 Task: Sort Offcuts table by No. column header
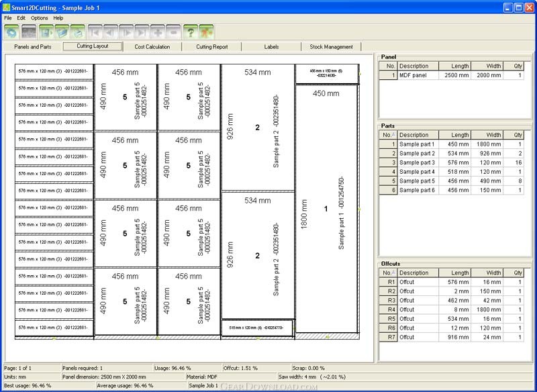pyautogui.click(x=388, y=273)
